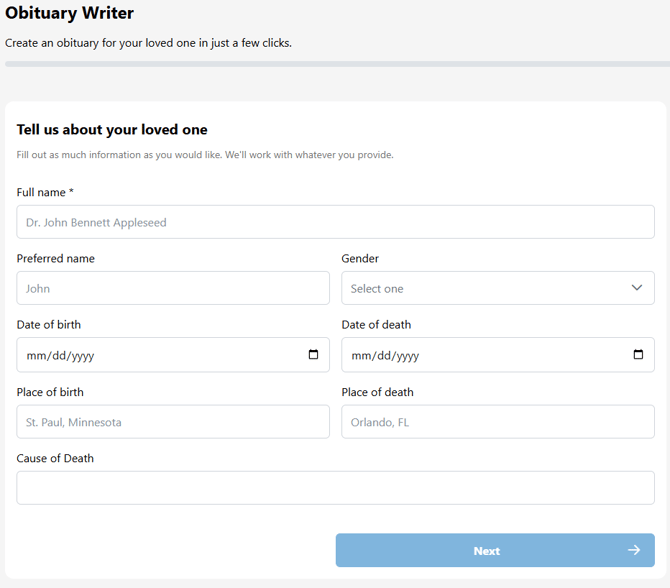Select the day segment in Date of death
This screenshot has width=670, height=588.
pyautogui.click(x=383, y=356)
